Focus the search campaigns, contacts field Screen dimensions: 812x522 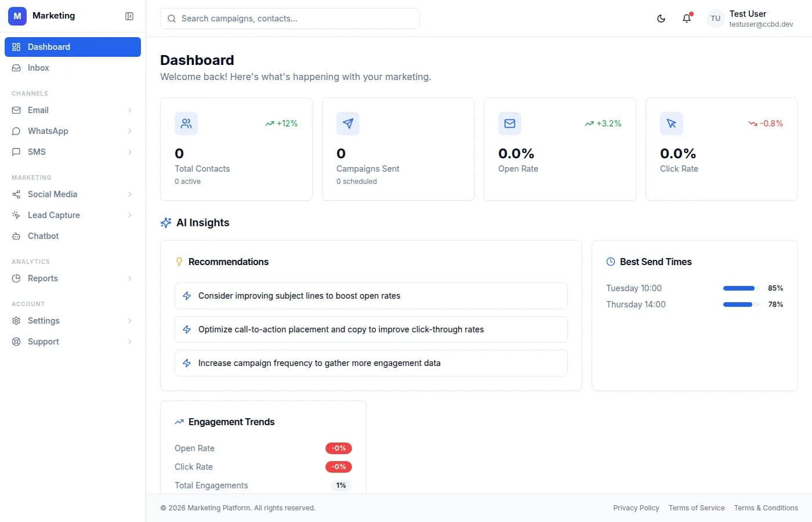pyautogui.click(x=290, y=19)
